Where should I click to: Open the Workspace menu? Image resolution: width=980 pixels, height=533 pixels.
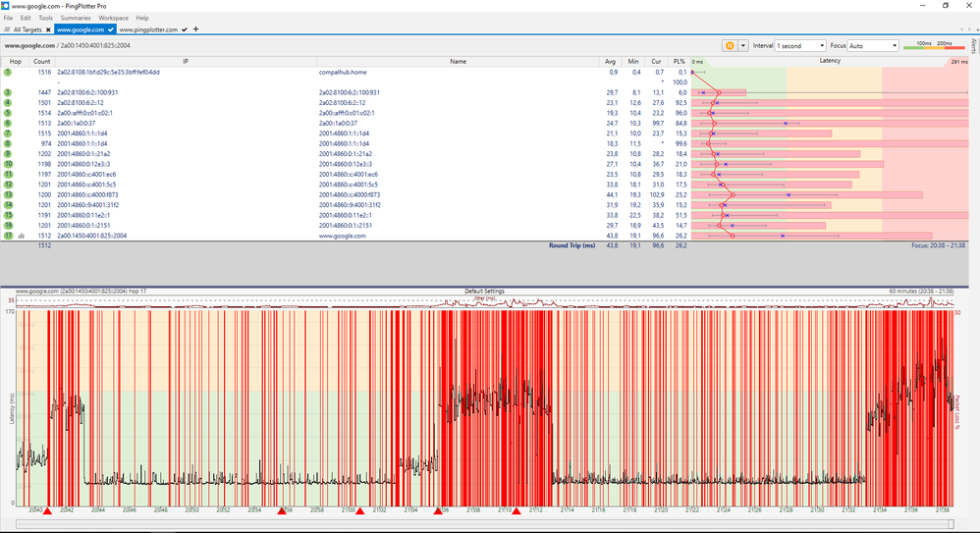[113, 18]
